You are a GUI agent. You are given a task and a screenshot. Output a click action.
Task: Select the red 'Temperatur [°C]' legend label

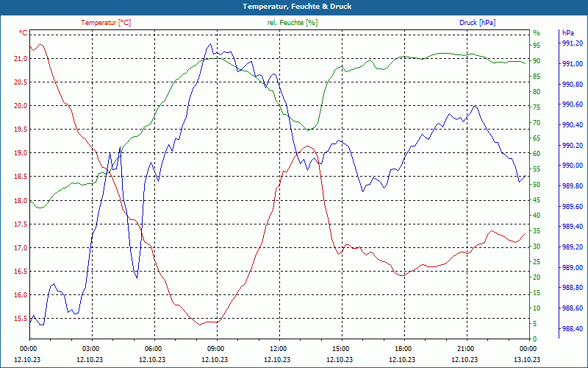(x=106, y=23)
